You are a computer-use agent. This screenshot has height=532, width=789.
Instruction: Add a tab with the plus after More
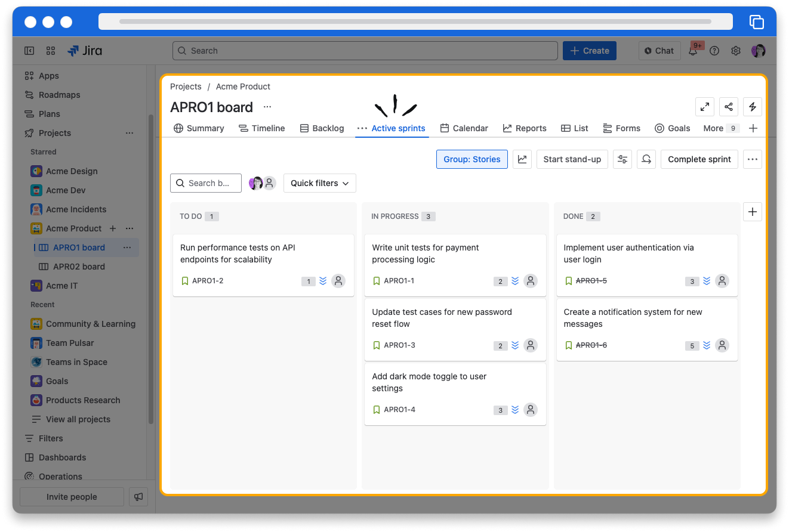click(x=753, y=128)
